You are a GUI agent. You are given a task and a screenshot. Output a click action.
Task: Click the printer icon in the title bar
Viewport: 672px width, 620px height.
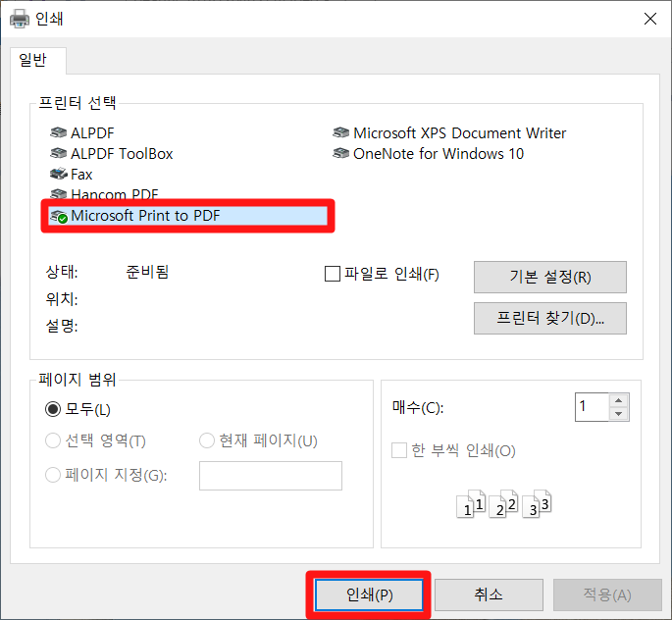click(20, 19)
